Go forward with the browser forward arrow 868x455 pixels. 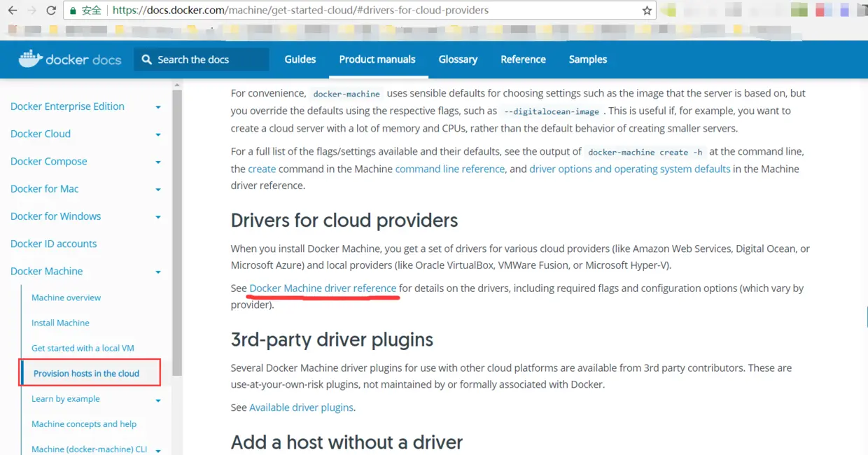pos(31,10)
